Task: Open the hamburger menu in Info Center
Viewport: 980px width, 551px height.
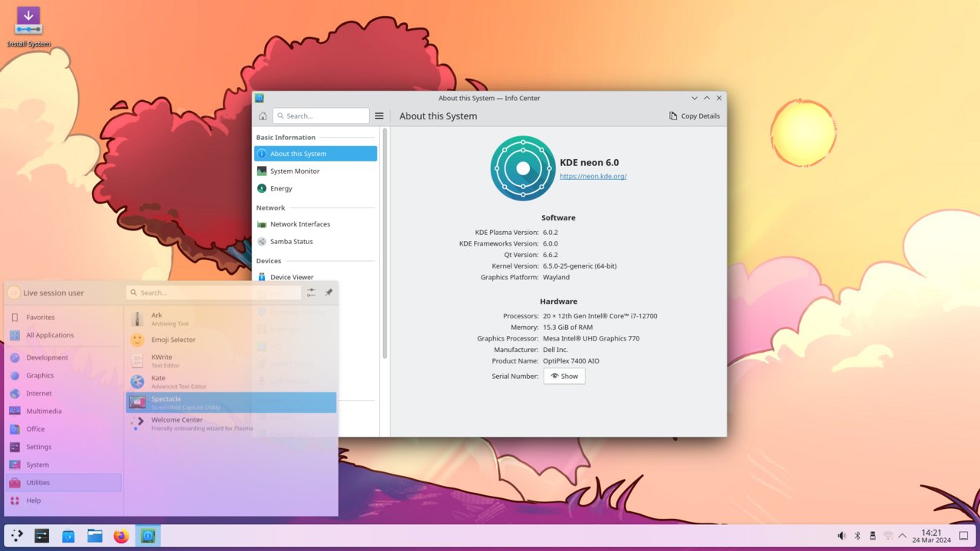Action: tap(379, 116)
